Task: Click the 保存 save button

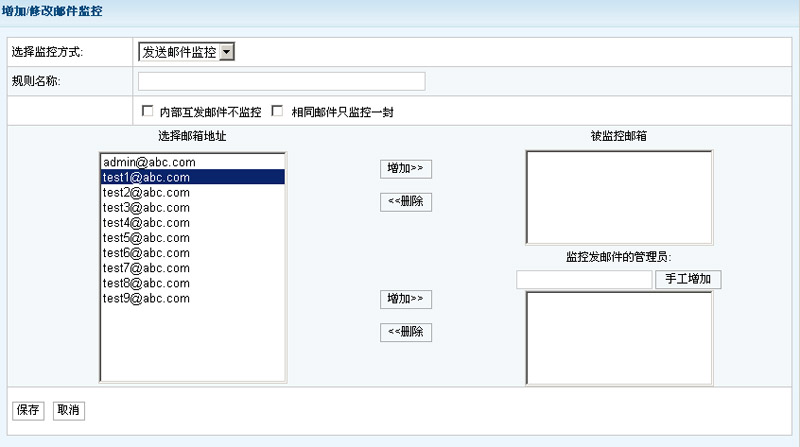Action: pos(28,410)
